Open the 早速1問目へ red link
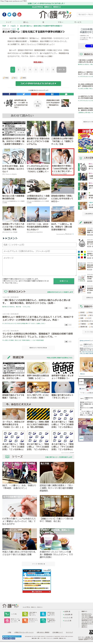The image size is (93, 644). 38,62
